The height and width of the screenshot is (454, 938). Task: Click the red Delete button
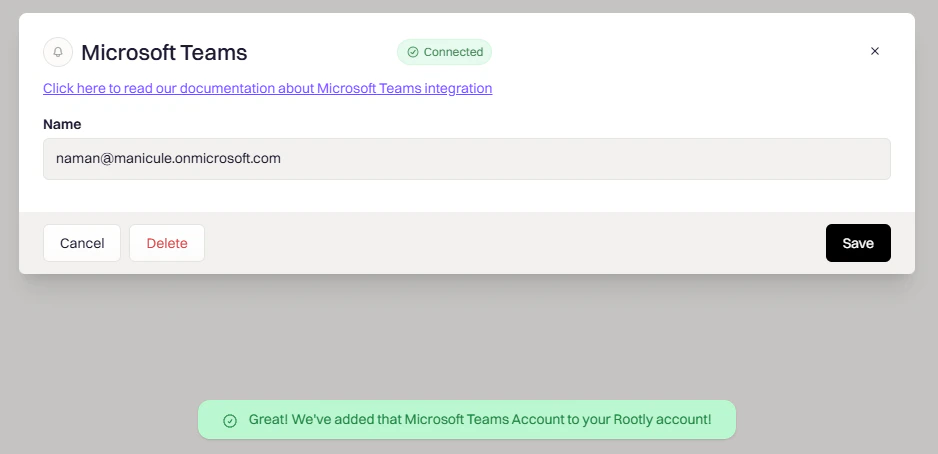coord(167,243)
